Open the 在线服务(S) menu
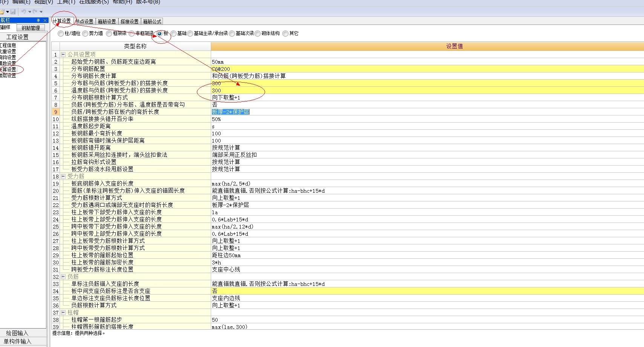This screenshot has width=644, height=347. tap(94, 2)
